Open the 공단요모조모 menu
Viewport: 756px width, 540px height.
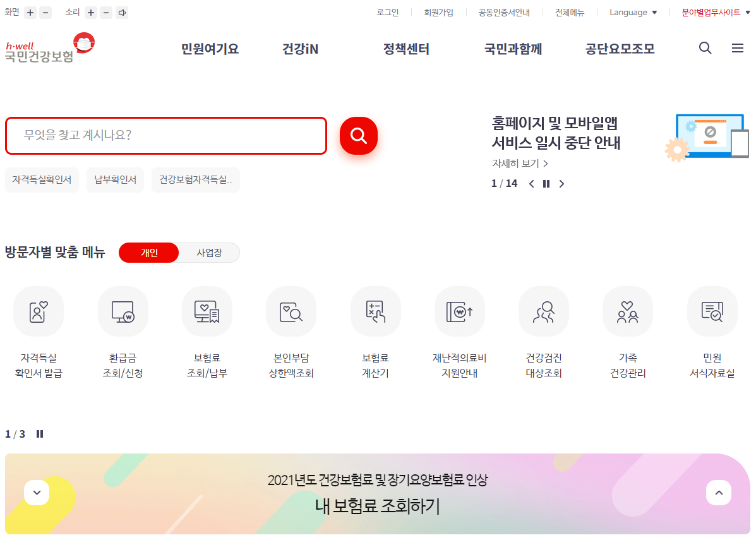coord(620,49)
